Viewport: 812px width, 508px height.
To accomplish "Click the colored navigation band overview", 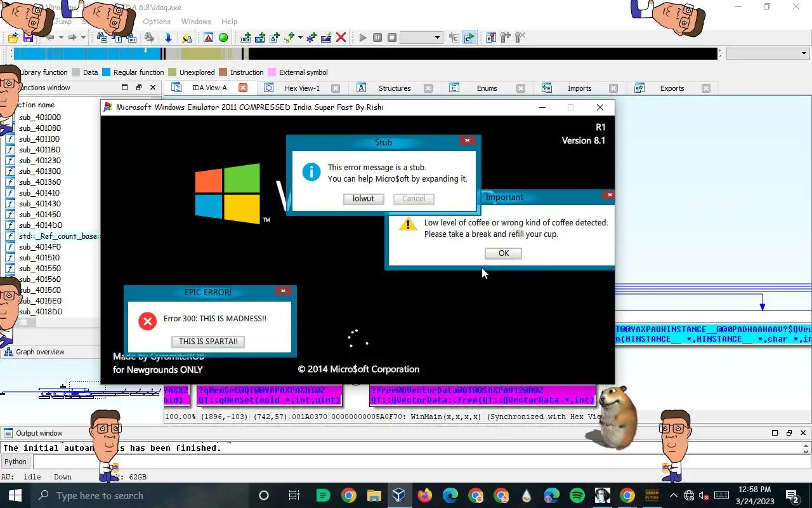I will coord(365,54).
